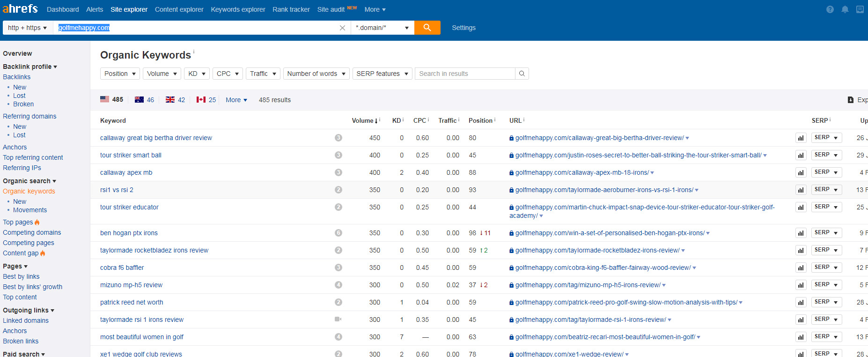The width and height of the screenshot is (868, 357).
Task: Open Referring domains in sidebar
Action: pyautogui.click(x=29, y=116)
